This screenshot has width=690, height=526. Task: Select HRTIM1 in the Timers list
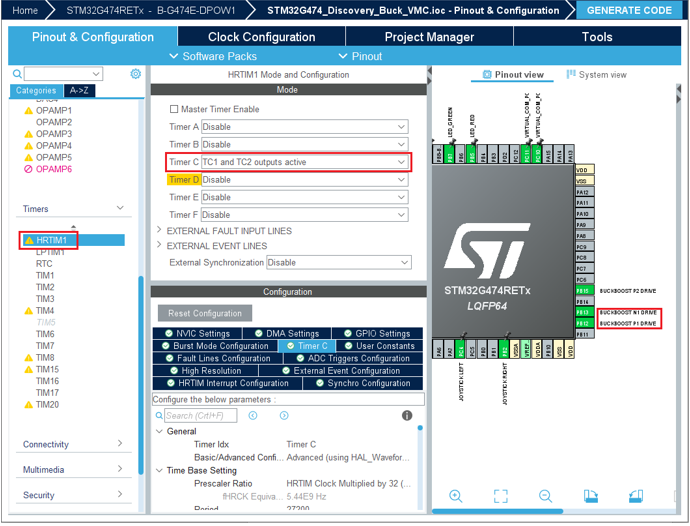(x=51, y=240)
